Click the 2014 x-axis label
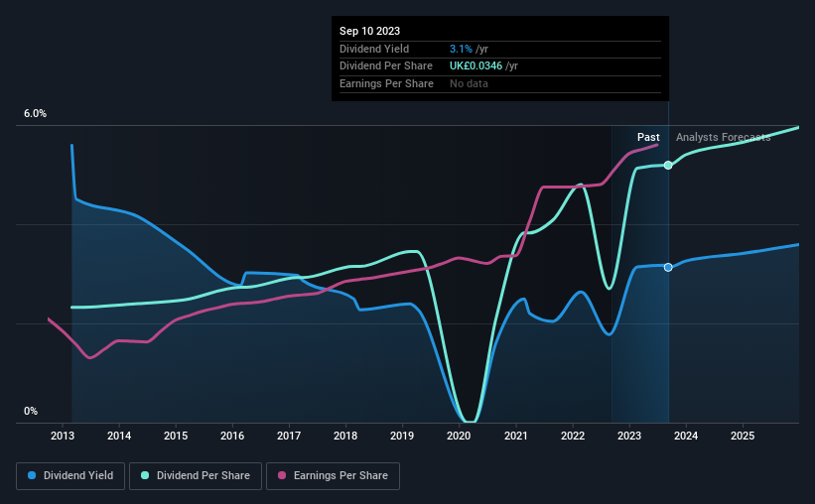The height and width of the screenshot is (504, 815). pyautogui.click(x=119, y=436)
